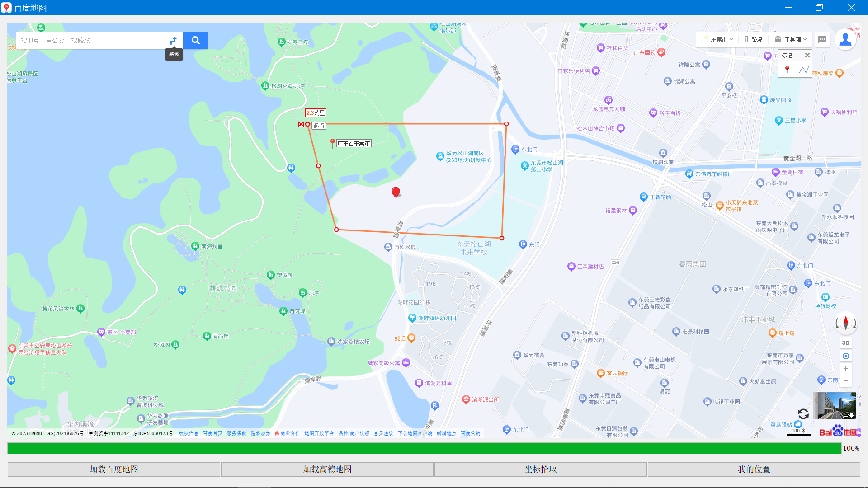Image resolution: width=868 pixels, height=488 pixels.
Task: Click the 东莞市松山湖第二小学 POI icon
Action: pos(525,166)
